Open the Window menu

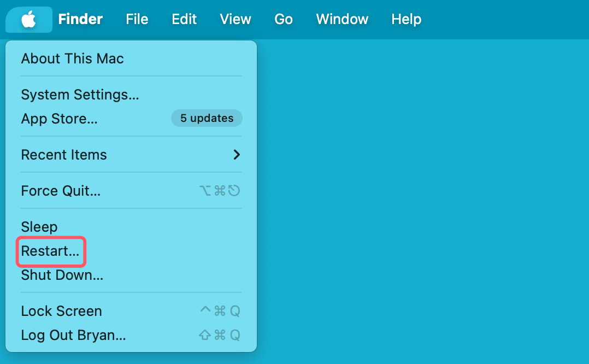click(x=342, y=19)
